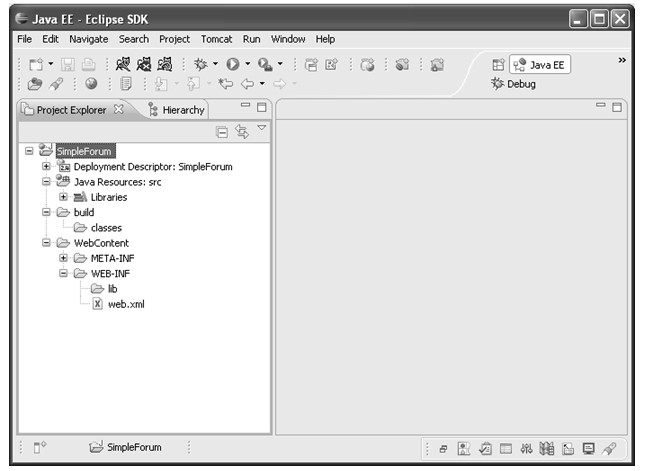
Task: Open the dropdown next to External Tools icon
Action: click(280, 64)
